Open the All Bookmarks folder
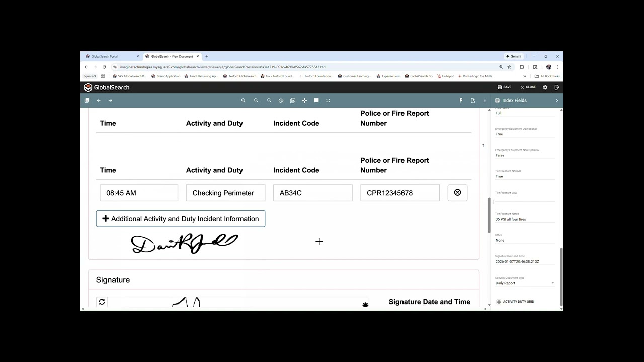Screen dimensions: 644x362 pos(547,76)
